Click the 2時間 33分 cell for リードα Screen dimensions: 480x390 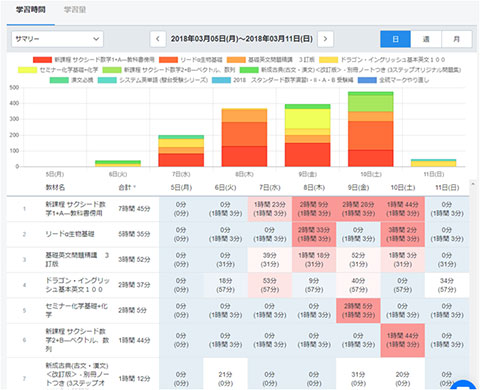314,234
